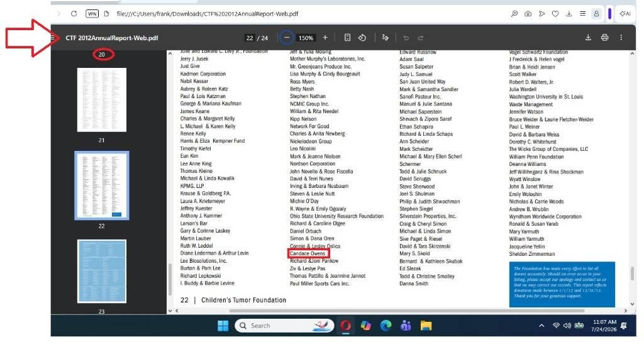Open the find-in-page magnifier icon
The width and height of the screenshot is (644, 347).
(x=514, y=14)
